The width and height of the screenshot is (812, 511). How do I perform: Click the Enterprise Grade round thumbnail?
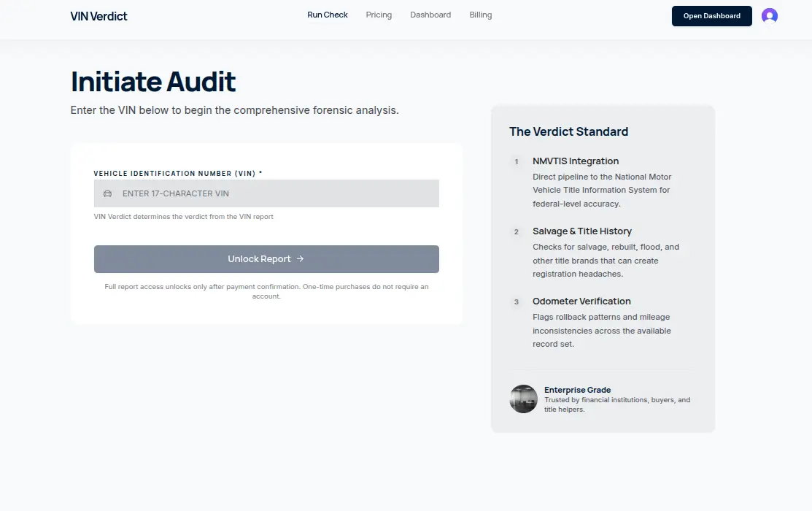523,399
